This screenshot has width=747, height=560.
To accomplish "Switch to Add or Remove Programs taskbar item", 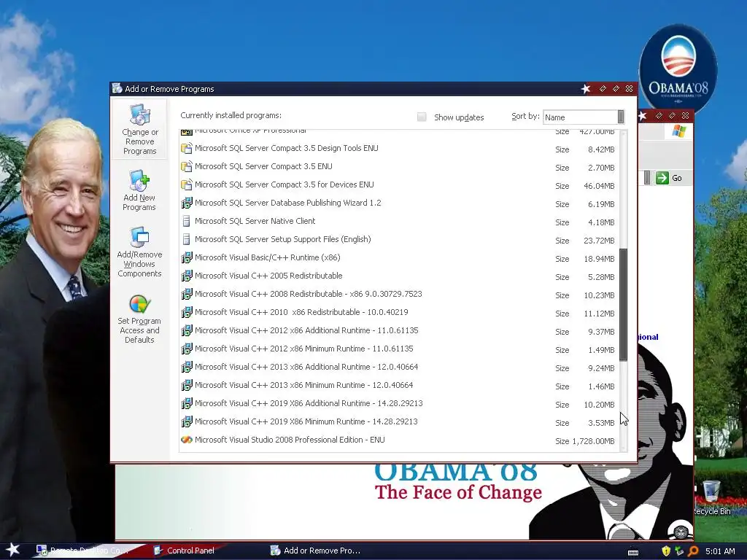I will 315,551.
